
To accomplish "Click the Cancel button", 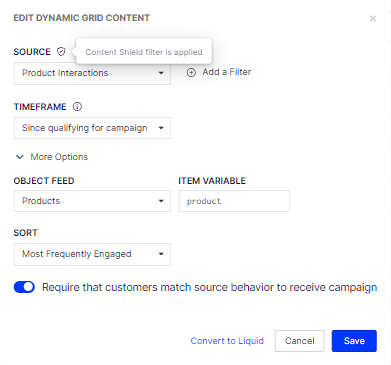I will pyautogui.click(x=300, y=341).
